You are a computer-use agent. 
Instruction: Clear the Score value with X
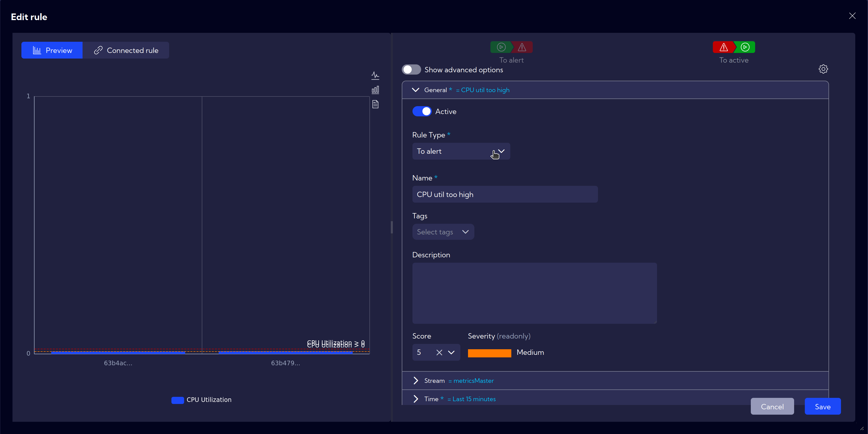[x=439, y=352]
